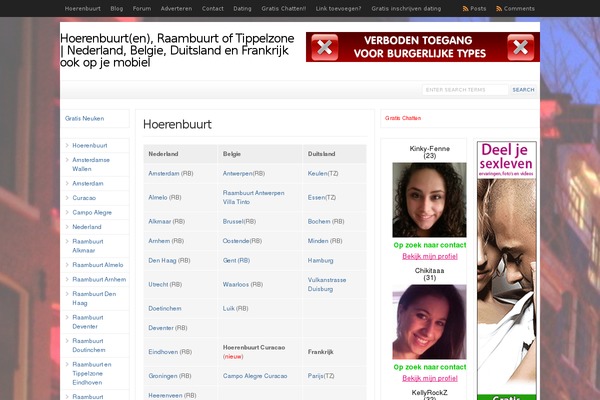Open Gratis Chatten red link

[403, 118]
